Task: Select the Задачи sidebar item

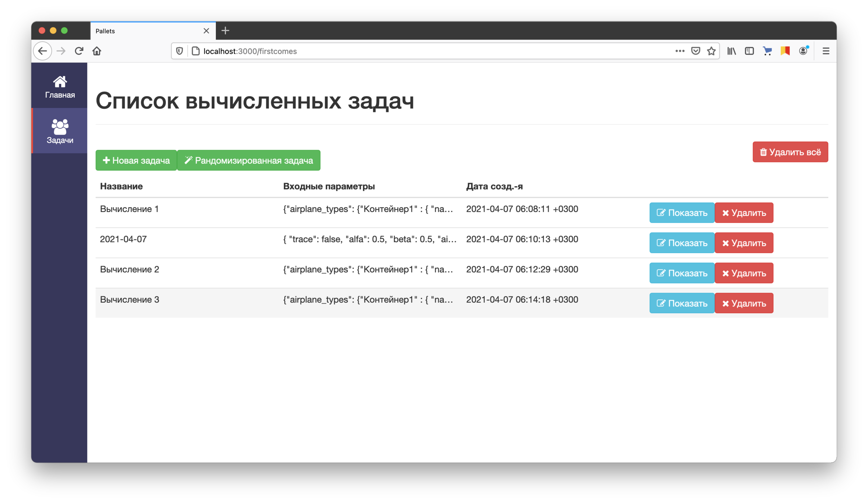Action: (60, 131)
